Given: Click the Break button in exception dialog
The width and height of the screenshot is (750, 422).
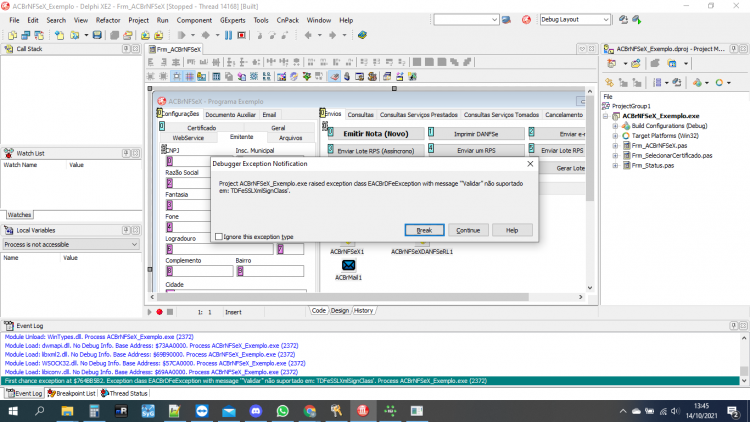Looking at the screenshot, I should (424, 230).
